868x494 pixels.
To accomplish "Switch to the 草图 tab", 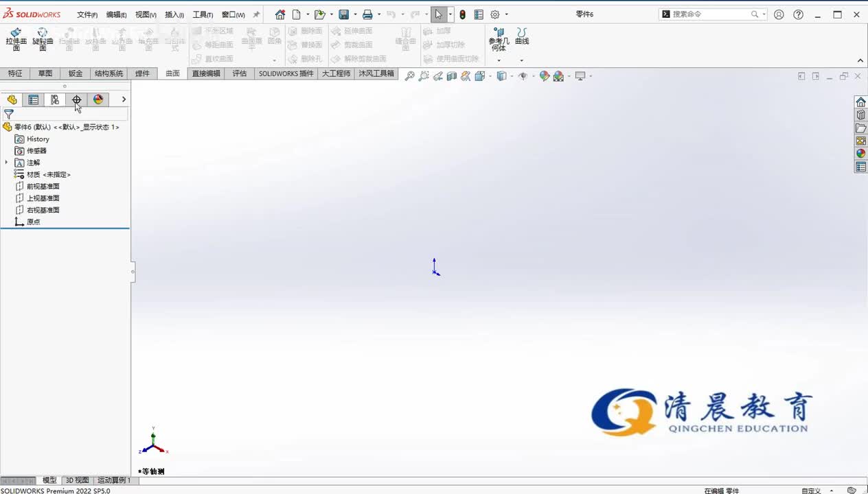I will (x=45, y=73).
